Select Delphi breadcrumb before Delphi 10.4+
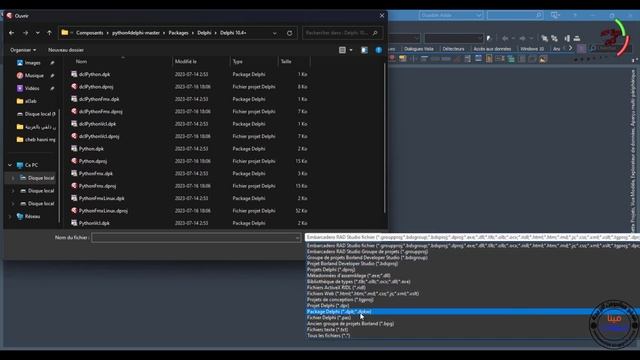Image resolution: width=640 pixels, height=360 pixels. click(x=204, y=33)
